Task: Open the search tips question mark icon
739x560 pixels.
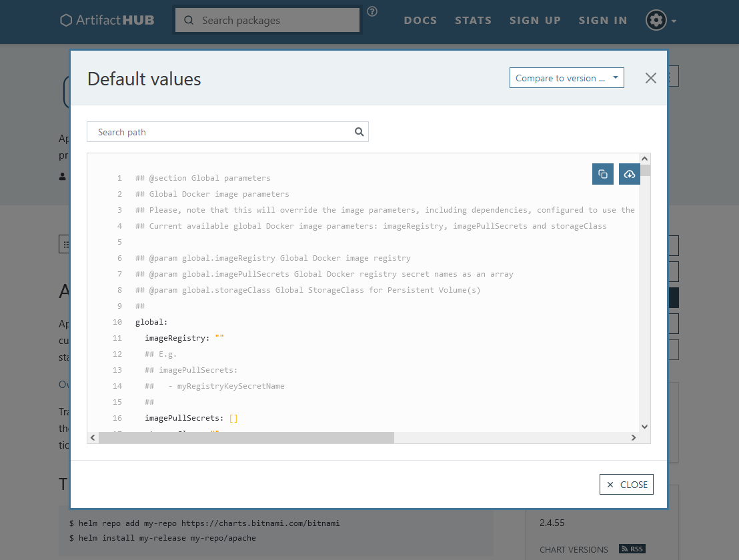Action: 372,11
